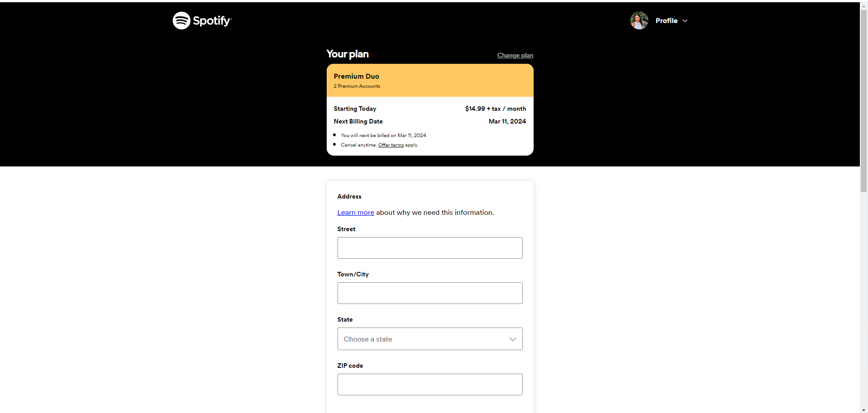Click the Your plan heading

click(347, 54)
